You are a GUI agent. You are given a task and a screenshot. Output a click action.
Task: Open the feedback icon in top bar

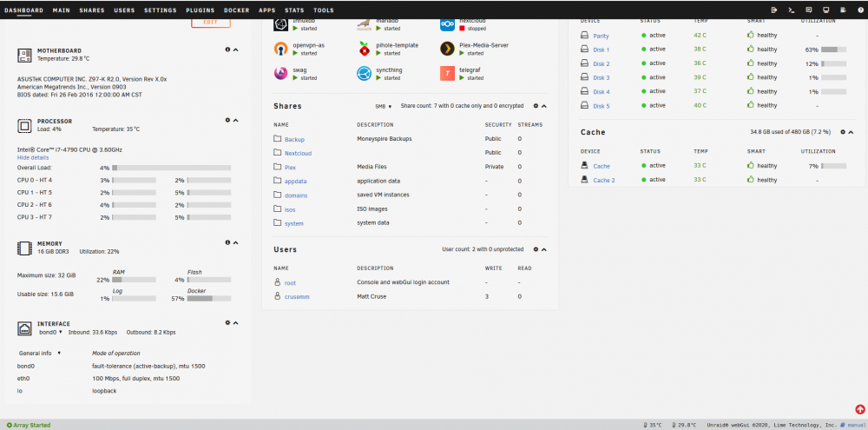point(808,10)
